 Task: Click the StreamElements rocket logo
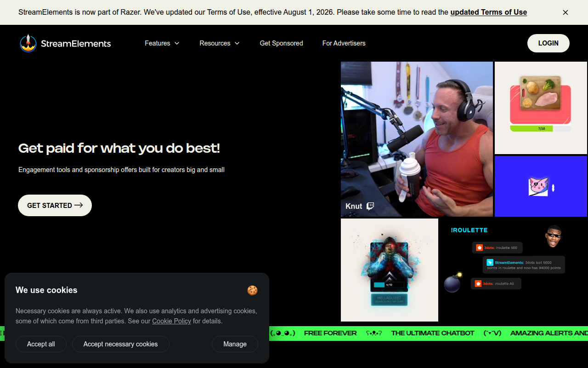click(28, 43)
